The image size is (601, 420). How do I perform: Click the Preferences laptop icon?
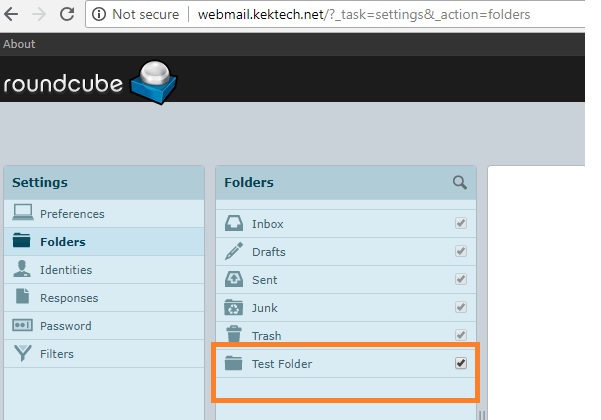point(22,214)
